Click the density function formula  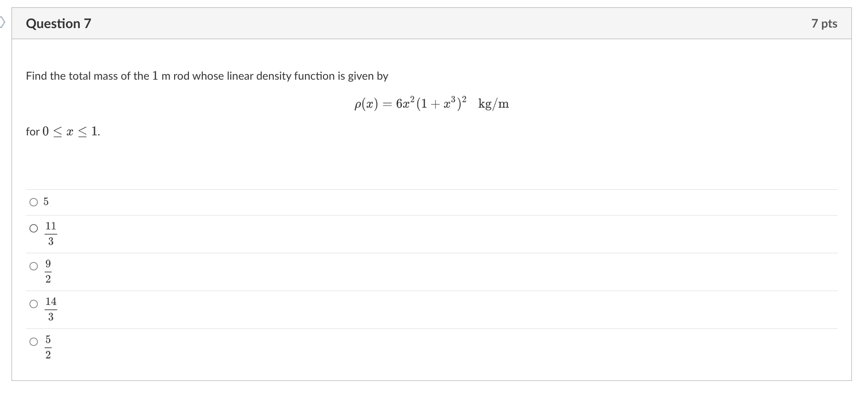431,102
